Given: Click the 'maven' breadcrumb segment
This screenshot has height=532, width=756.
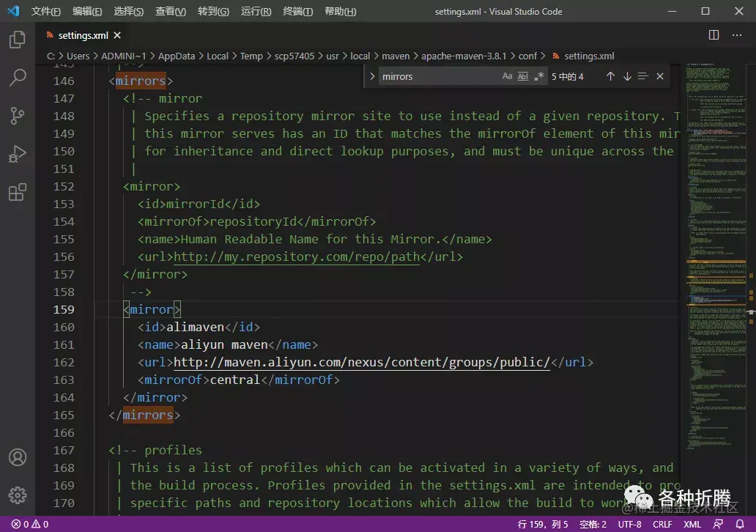Looking at the screenshot, I should tap(396, 56).
